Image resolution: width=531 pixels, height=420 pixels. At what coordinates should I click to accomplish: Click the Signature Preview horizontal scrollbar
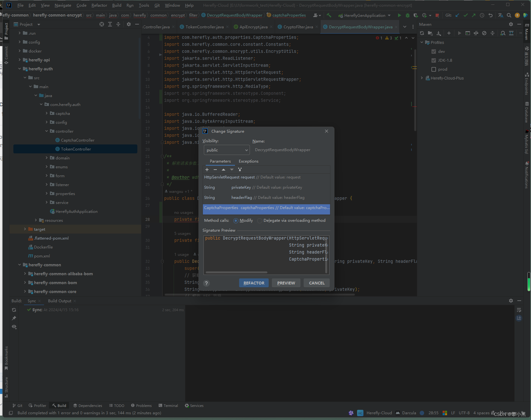pyautogui.click(x=236, y=272)
